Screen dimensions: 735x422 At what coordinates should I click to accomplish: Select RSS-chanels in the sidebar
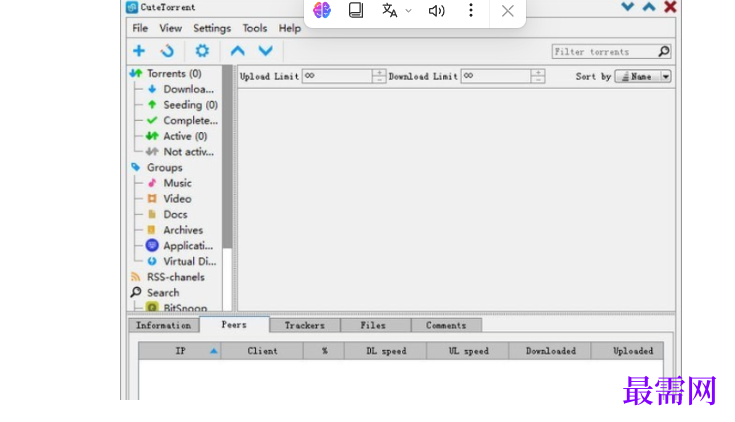175,277
